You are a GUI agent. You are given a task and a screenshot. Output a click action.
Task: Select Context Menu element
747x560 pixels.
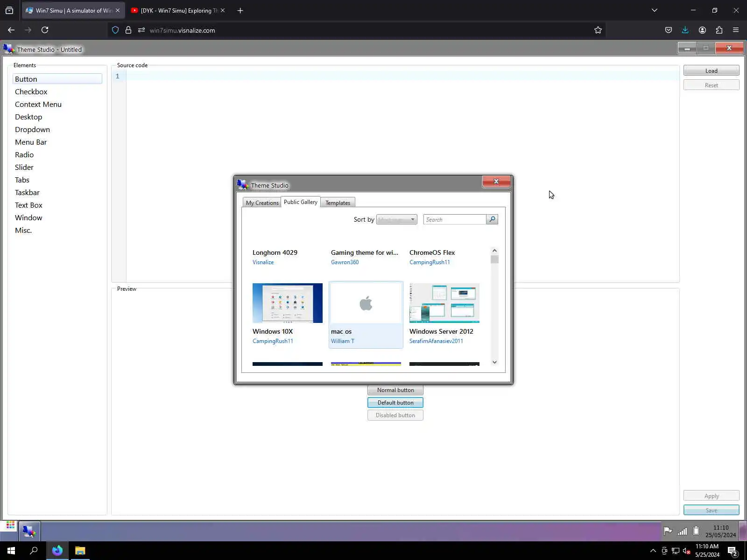point(57,104)
